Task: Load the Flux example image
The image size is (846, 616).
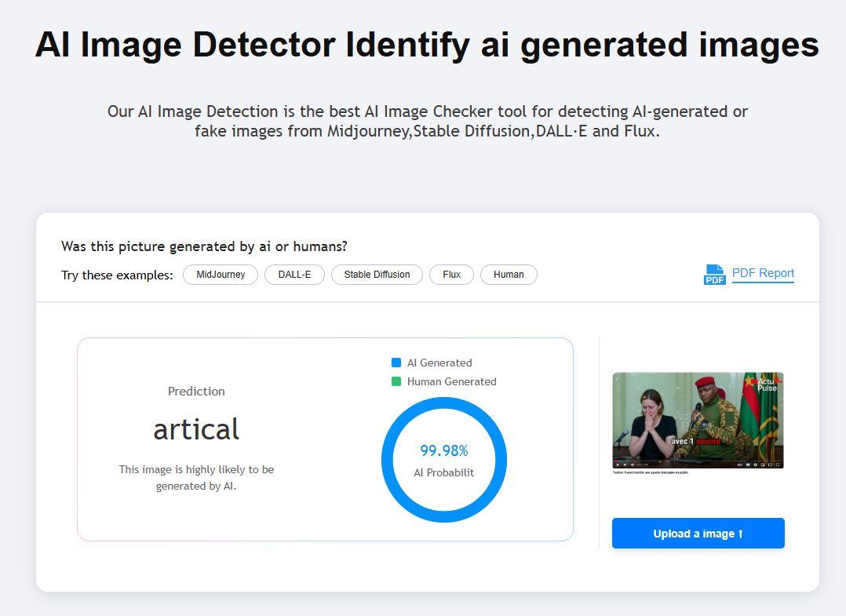Action: pyautogui.click(x=451, y=275)
